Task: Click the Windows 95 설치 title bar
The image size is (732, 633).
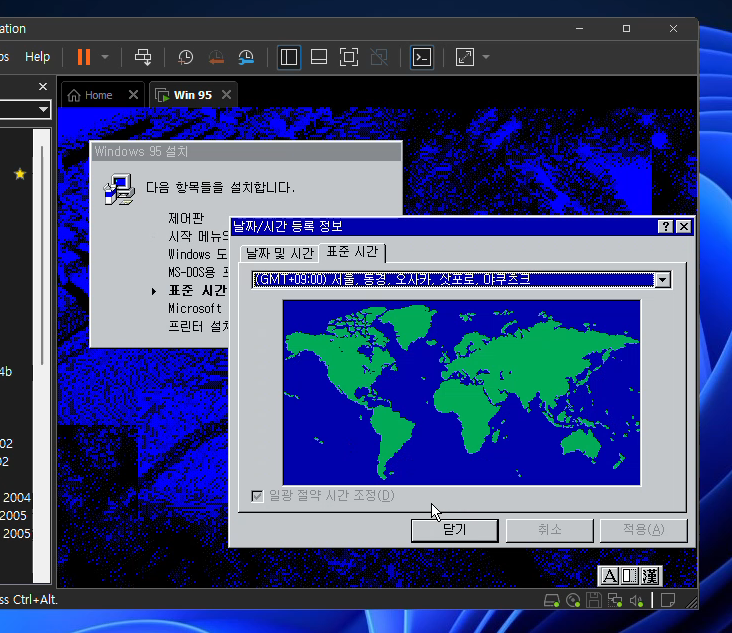Action: coord(246,152)
